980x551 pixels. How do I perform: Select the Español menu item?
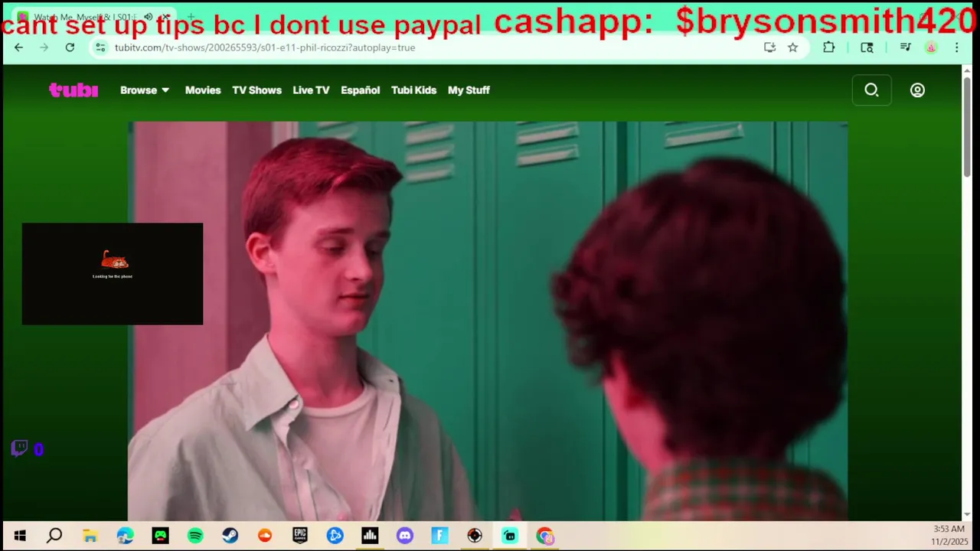pyautogui.click(x=360, y=90)
